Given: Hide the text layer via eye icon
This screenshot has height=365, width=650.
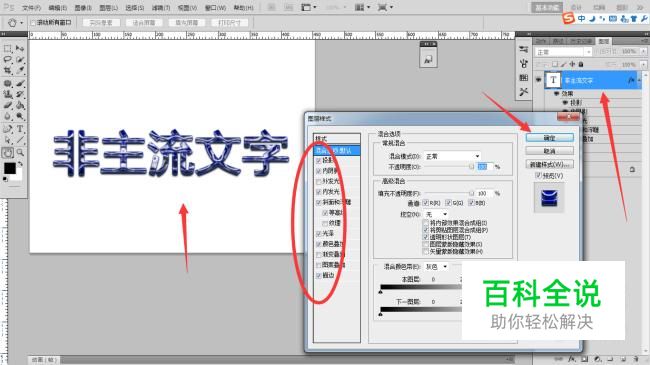Looking at the screenshot, I should [538, 80].
